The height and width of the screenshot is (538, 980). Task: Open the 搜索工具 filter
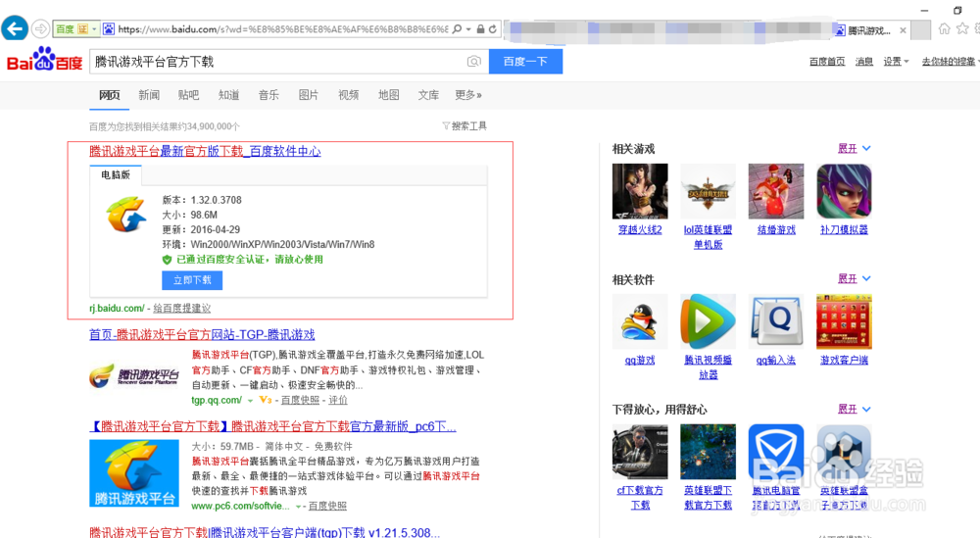point(465,126)
